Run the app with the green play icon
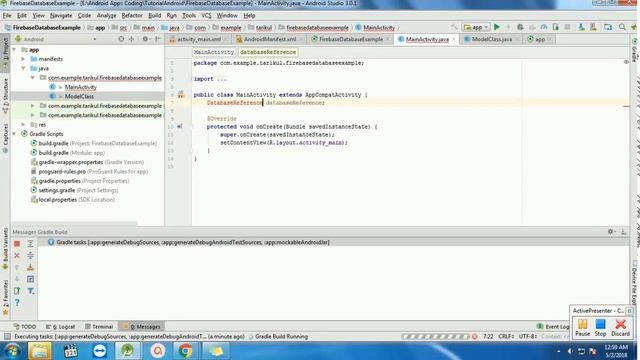The width and height of the screenshot is (640, 360). click(x=497, y=27)
